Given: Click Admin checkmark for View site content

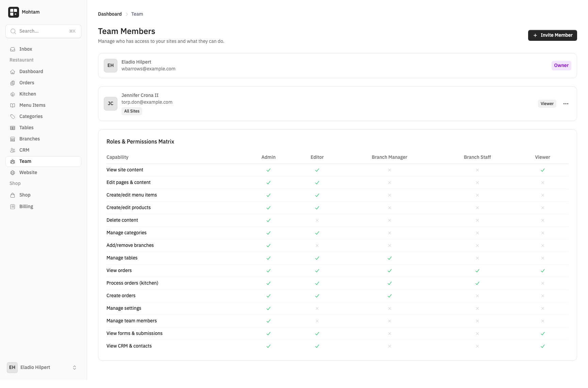Looking at the screenshot, I should click(268, 170).
